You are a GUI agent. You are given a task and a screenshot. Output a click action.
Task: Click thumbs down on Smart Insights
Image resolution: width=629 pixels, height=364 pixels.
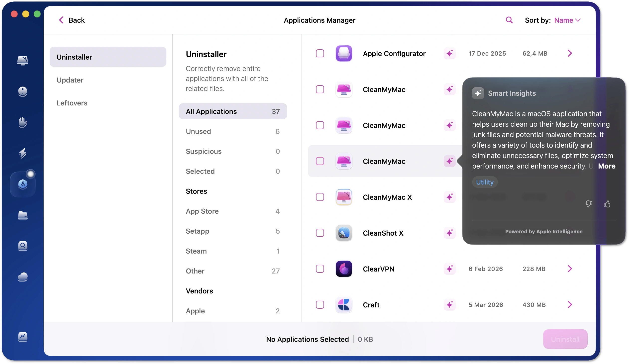(589, 204)
